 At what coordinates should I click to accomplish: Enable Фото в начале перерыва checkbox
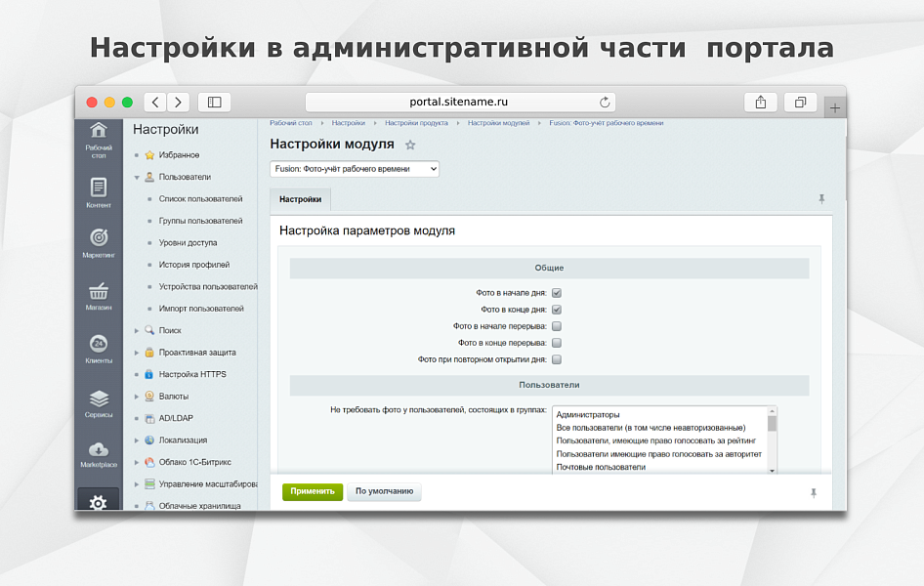point(557,326)
